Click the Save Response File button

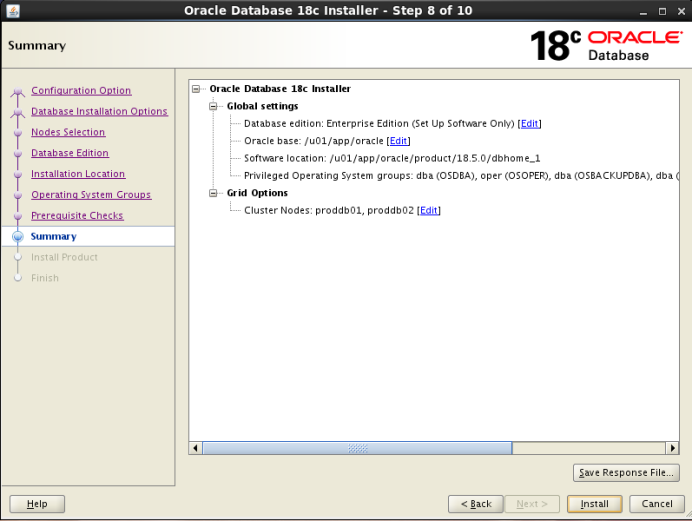click(x=626, y=472)
